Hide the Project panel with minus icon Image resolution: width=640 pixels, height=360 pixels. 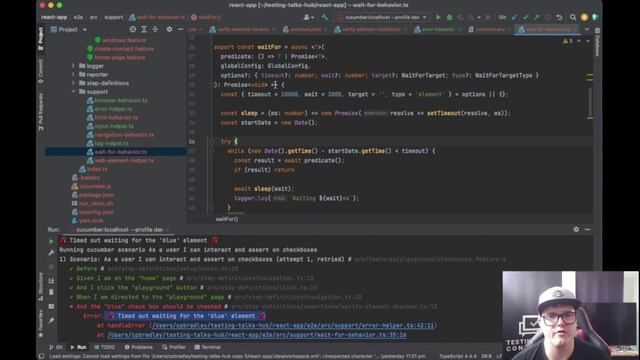180,29
